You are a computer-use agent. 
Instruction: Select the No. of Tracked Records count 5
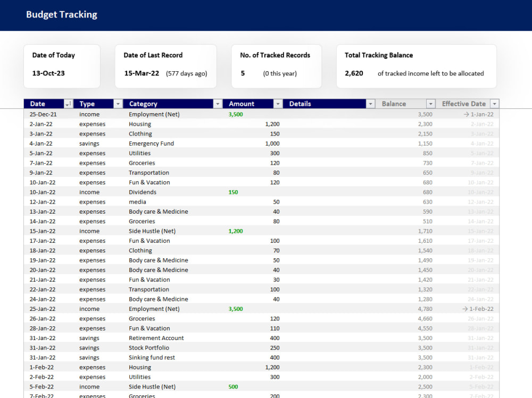[243, 73]
